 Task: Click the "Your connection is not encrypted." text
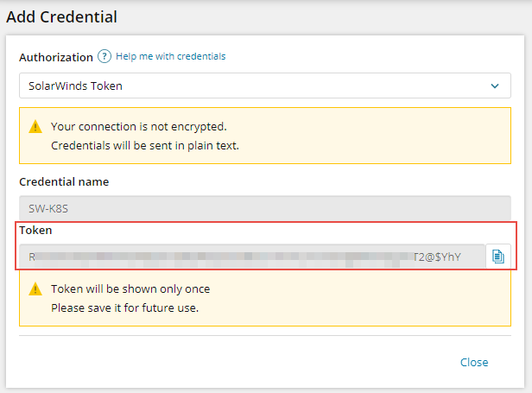click(138, 126)
